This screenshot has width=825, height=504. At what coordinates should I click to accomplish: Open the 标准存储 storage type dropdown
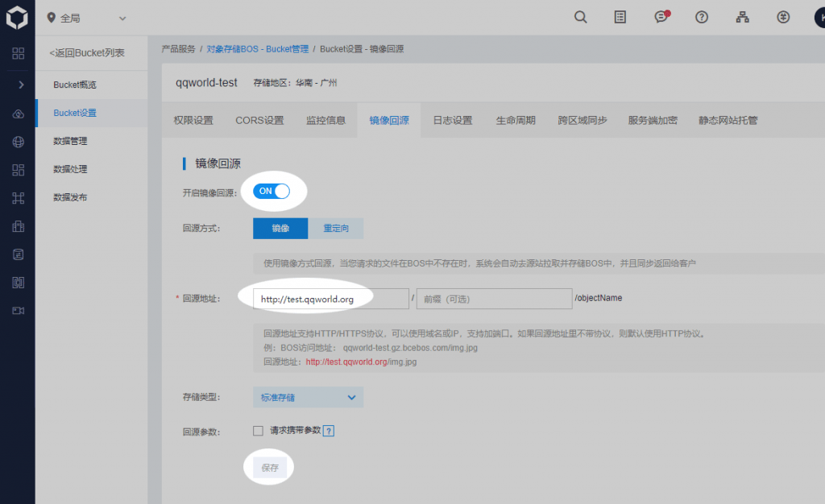(308, 397)
